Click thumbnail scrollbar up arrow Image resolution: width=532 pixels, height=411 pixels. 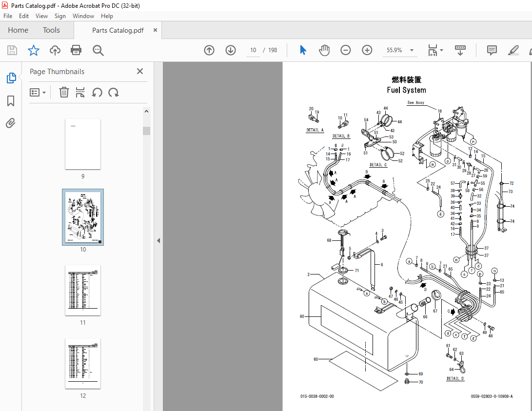147,111
